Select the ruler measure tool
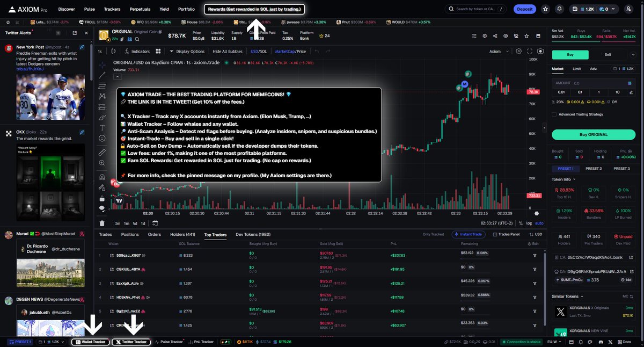 pos(102,153)
